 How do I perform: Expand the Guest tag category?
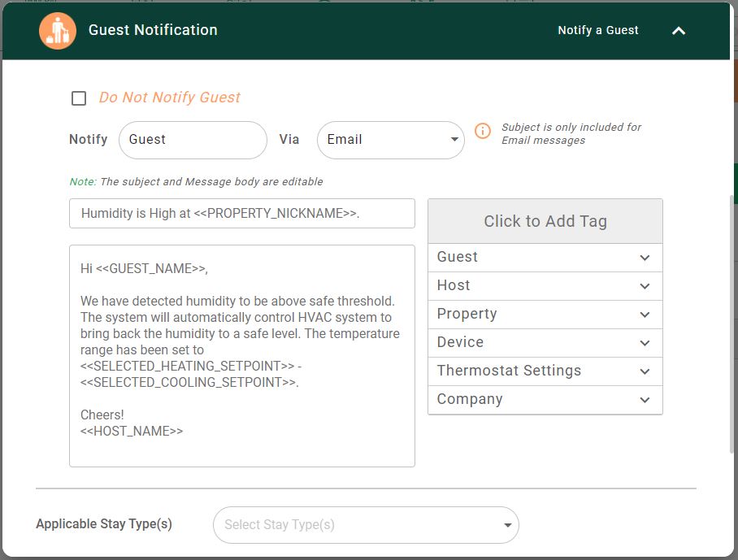pos(545,258)
